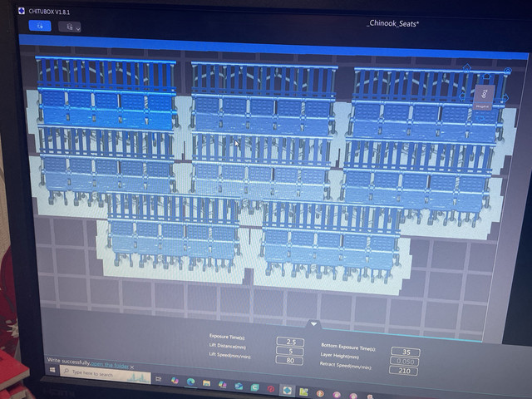Click the Lift Speed field showing 80

(289, 360)
